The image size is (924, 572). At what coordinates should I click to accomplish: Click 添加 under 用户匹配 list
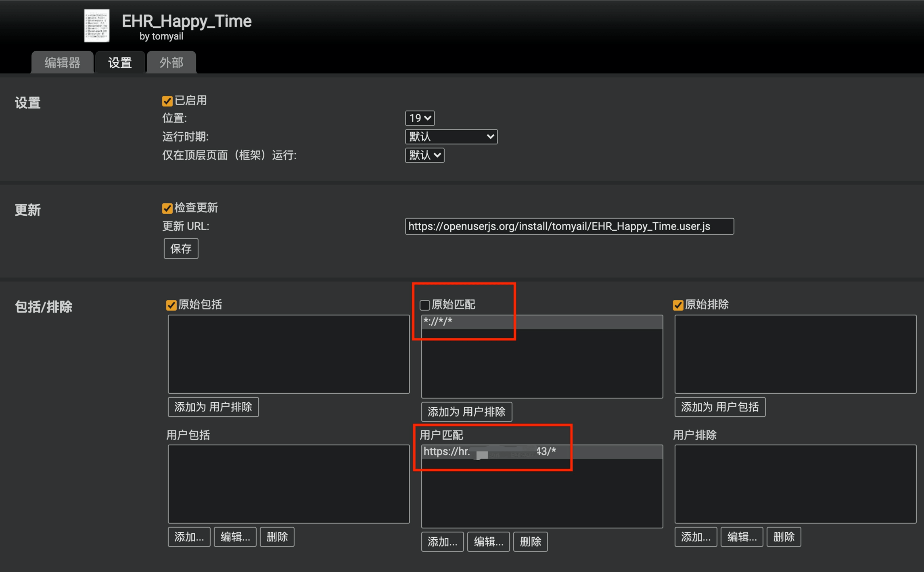(442, 542)
